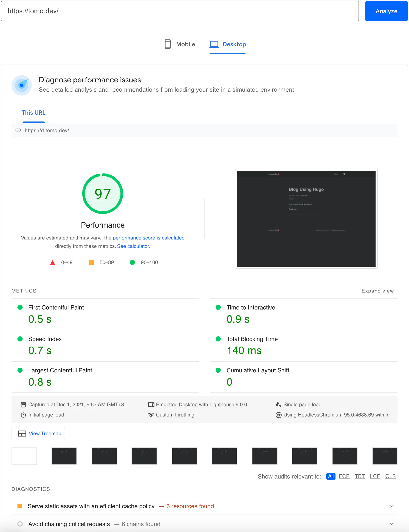
Task: Click the link chain icon beside URL
Action: pyautogui.click(x=18, y=130)
